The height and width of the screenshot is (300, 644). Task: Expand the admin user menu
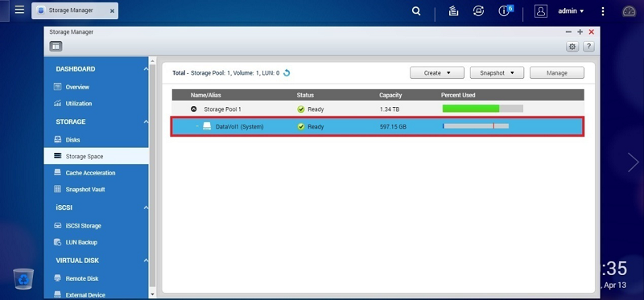click(x=571, y=11)
